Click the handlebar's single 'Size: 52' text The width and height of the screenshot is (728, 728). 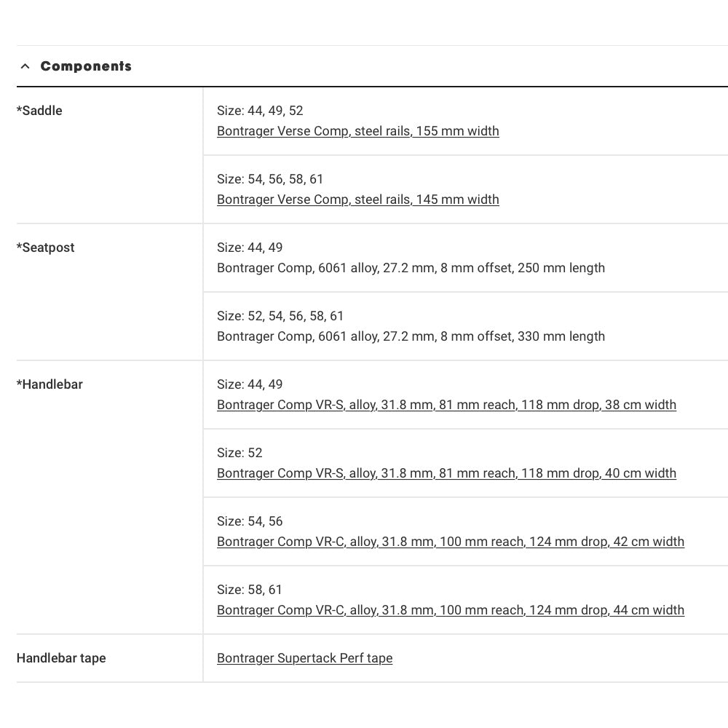coord(240,453)
